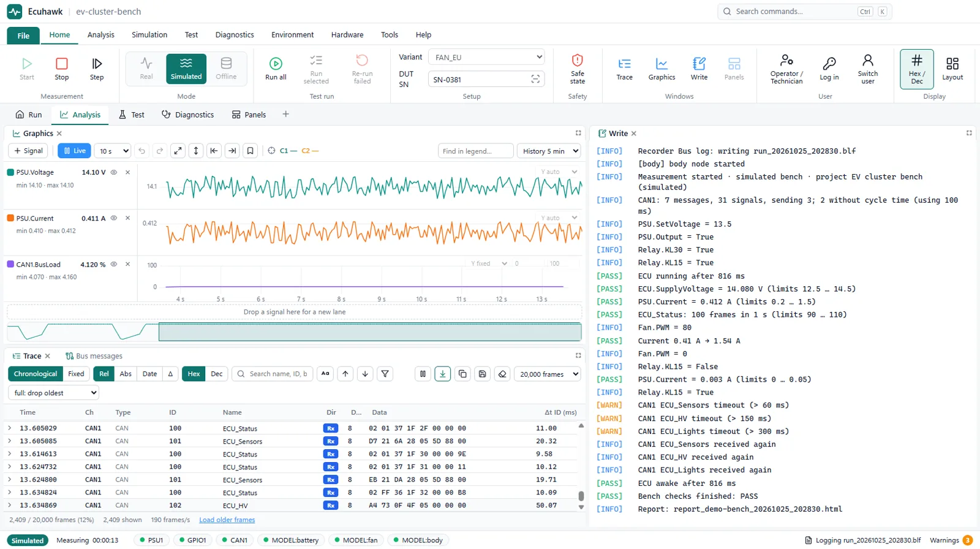
Task: Switch Trace to Fixed view
Action: tap(76, 374)
